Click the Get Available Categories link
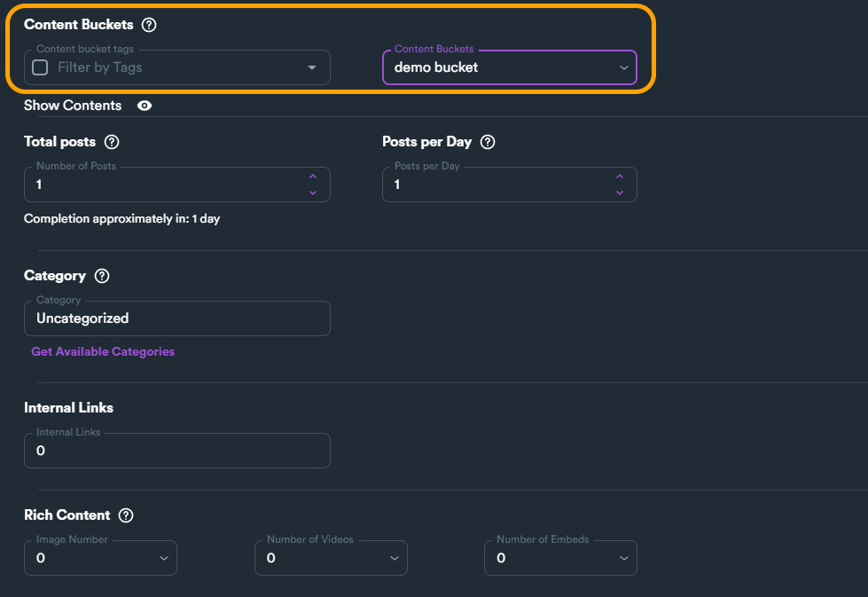The image size is (868, 597). click(x=103, y=352)
